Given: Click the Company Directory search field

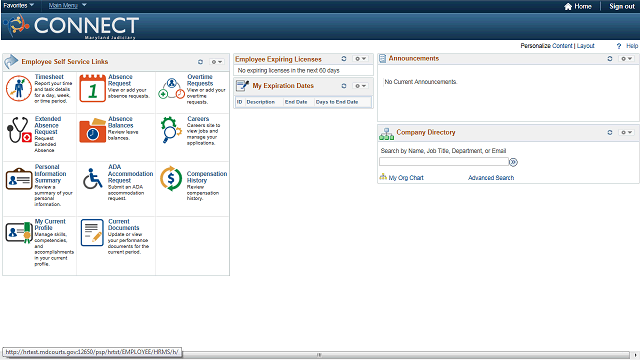Looking at the screenshot, I should [444, 162].
